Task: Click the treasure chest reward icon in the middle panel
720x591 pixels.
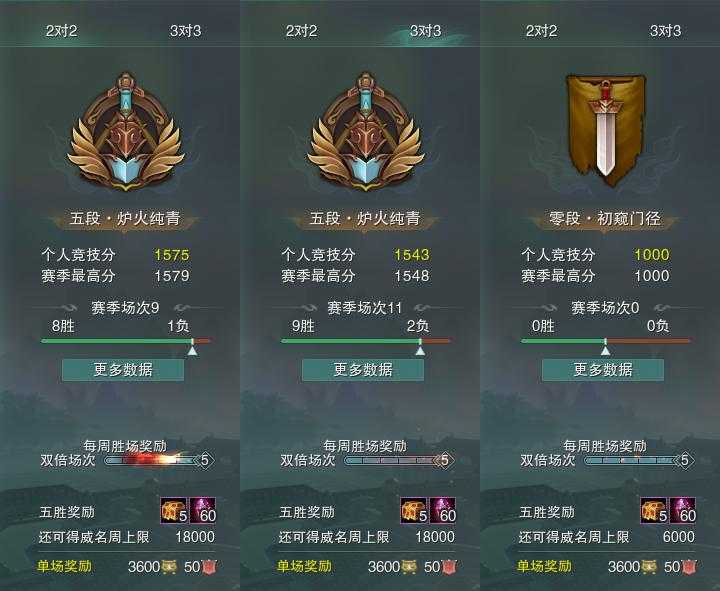Action: coord(414,511)
